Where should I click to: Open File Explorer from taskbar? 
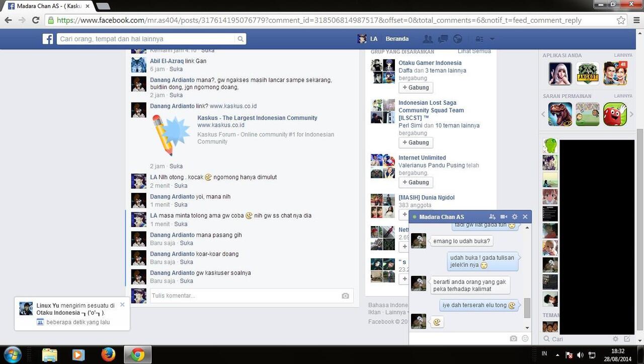pos(49,355)
